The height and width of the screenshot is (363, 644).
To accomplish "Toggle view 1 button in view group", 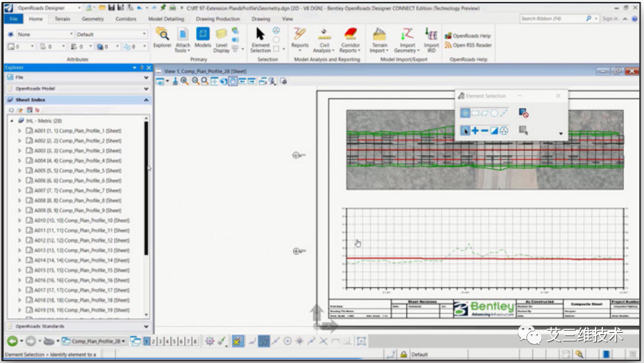I will click(146, 341).
